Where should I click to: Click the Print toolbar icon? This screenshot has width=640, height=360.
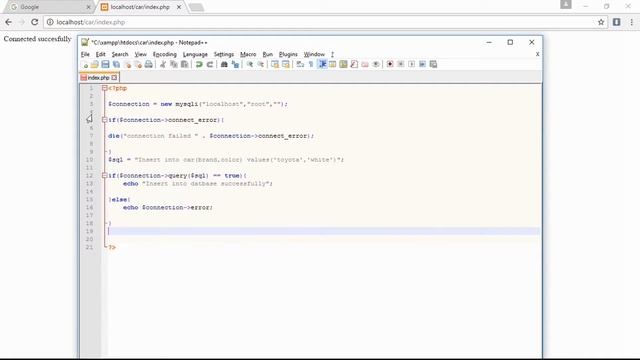click(149, 64)
